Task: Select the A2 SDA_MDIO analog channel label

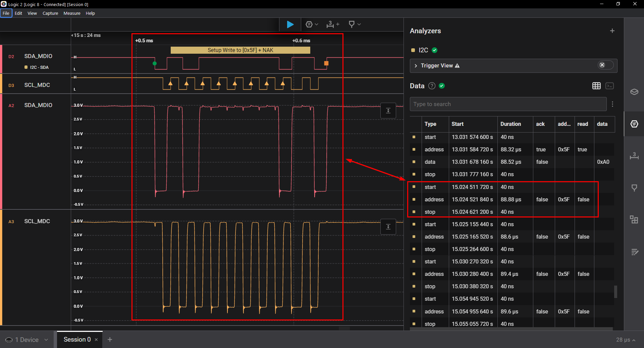Action: (x=38, y=105)
